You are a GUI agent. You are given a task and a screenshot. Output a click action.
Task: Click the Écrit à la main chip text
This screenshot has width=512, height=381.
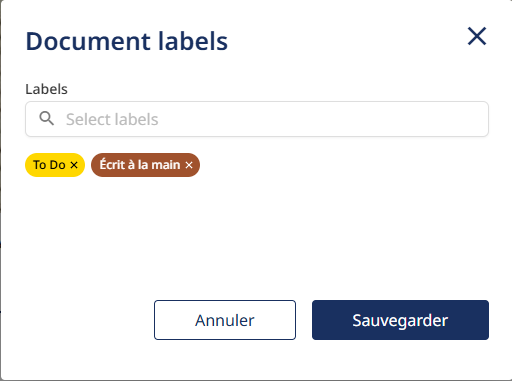pos(140,164)
